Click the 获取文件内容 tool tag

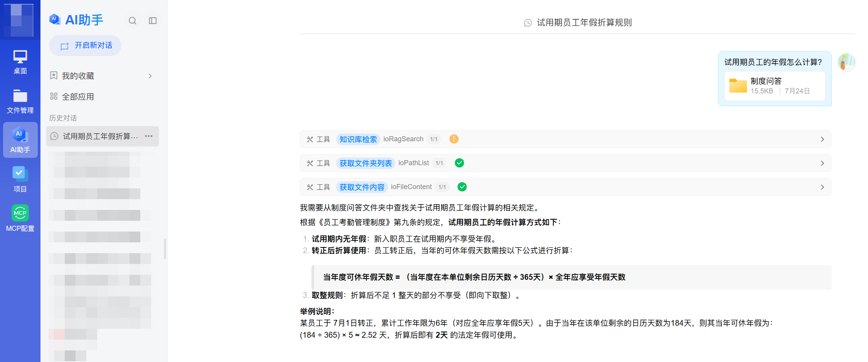click(x=362, y=187)
